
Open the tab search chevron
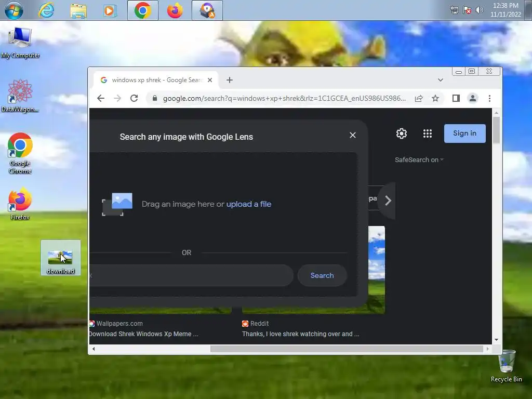[441, 80]
